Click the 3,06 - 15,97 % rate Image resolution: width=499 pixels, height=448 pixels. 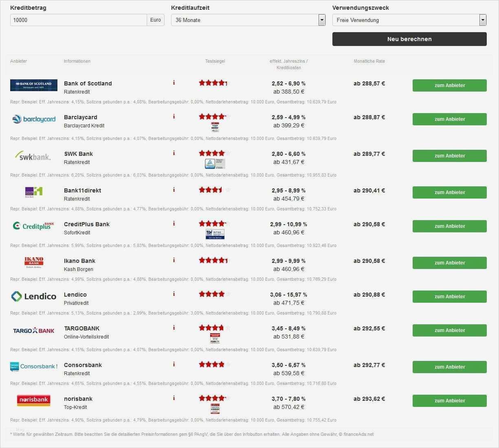[x=288, y=295]
